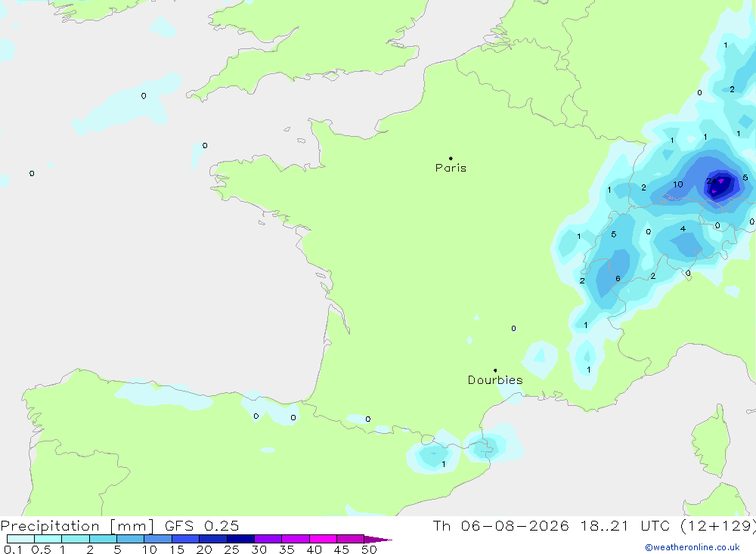Image resolution: width=756 pixels, height=554 pixels.
Task: Click the legend tick label "50"
Action: pyautogui.click(x=369, y=549)
